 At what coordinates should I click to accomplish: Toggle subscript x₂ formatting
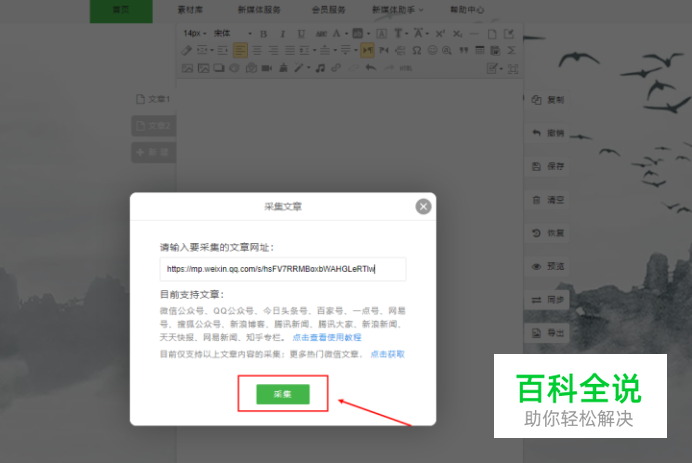457,34
